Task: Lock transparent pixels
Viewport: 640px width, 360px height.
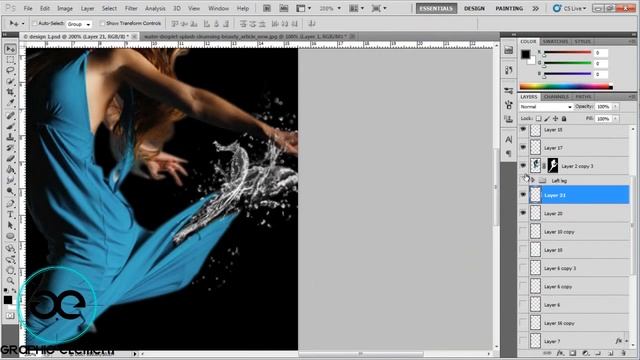Action: 539,119
